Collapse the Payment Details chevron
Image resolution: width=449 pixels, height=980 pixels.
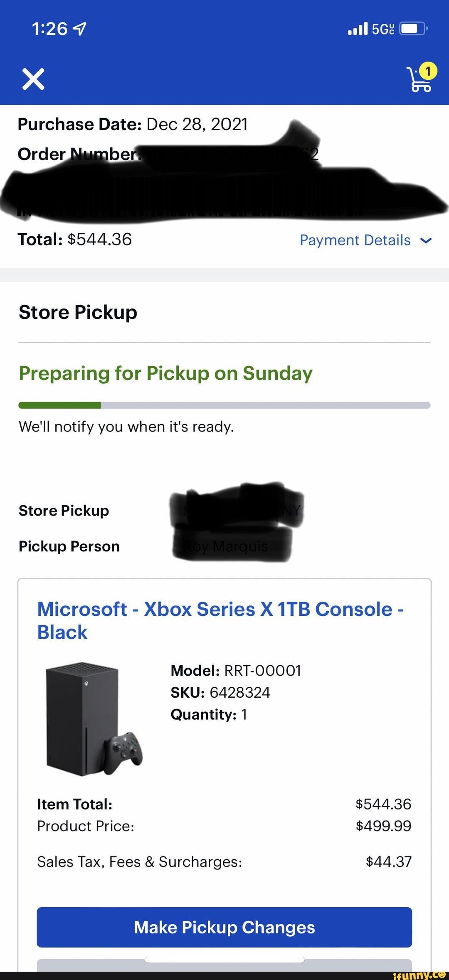tap(427, 240)
